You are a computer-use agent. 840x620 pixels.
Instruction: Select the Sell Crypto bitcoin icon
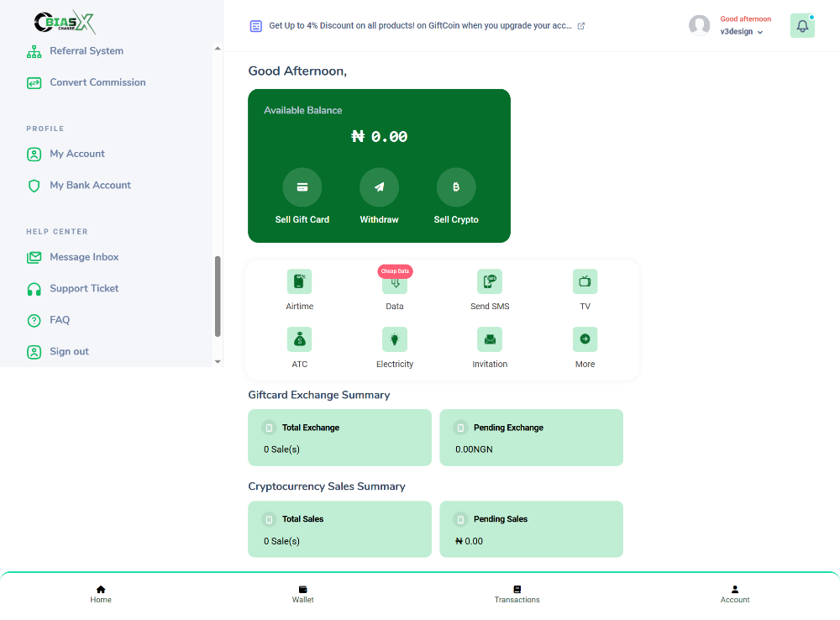coord(456,187)
